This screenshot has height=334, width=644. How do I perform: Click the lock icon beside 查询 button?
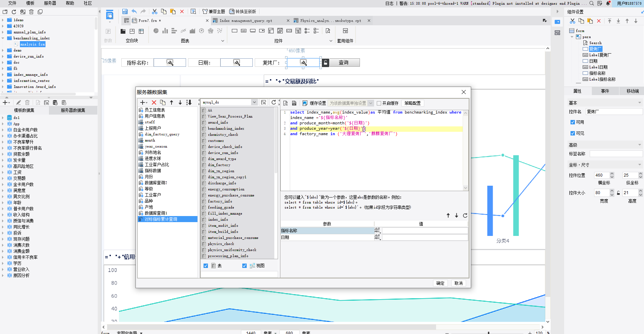tap(326, 62)
